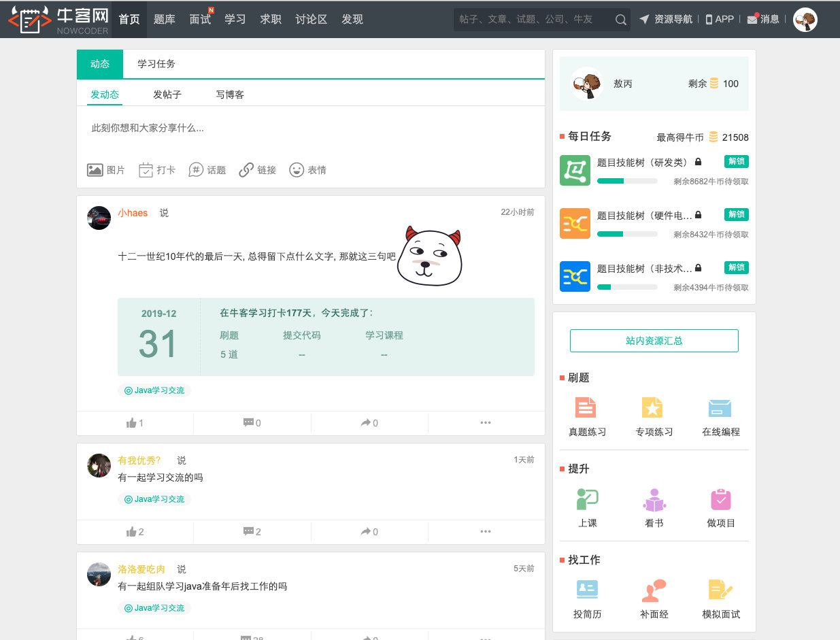The height and width of the screenshot is (640, 840).
Task: Click progress bar of 题目技能树（非技术…）
Action: [627, 287]
